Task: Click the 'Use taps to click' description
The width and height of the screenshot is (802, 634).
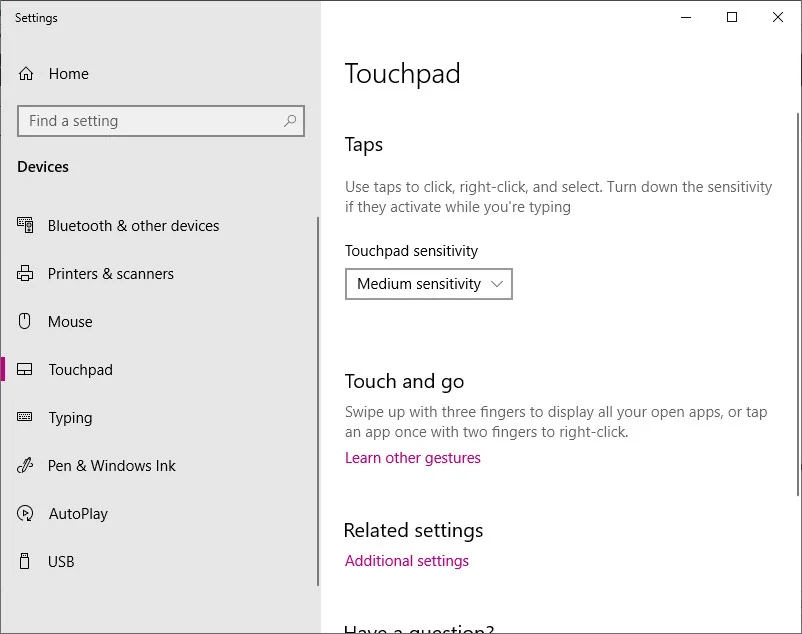Action: point(558,197)
